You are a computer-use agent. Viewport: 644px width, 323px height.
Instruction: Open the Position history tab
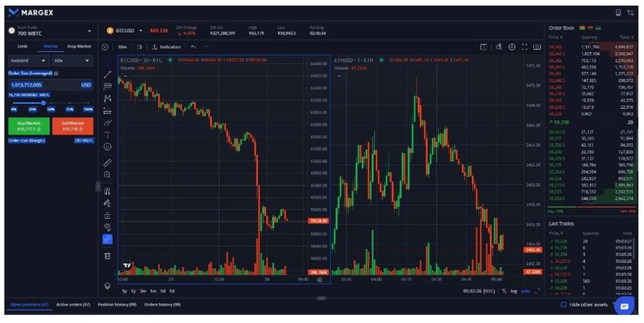tap(117, 305)
